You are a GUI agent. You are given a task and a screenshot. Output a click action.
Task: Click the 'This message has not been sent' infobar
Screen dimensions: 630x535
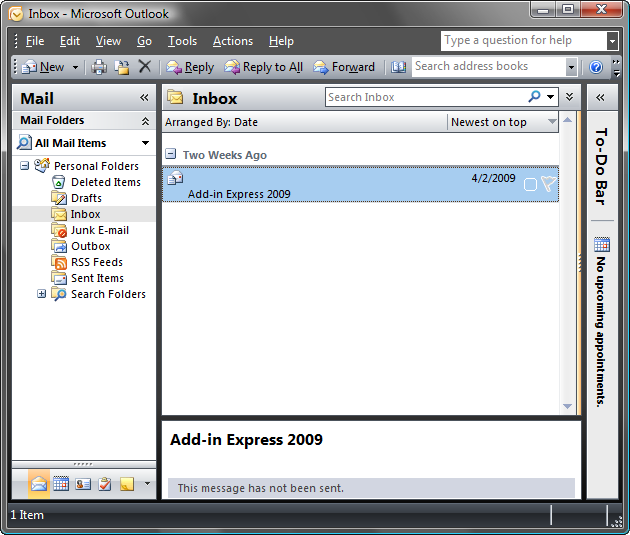pyautogui.click(x=371, y=488)
